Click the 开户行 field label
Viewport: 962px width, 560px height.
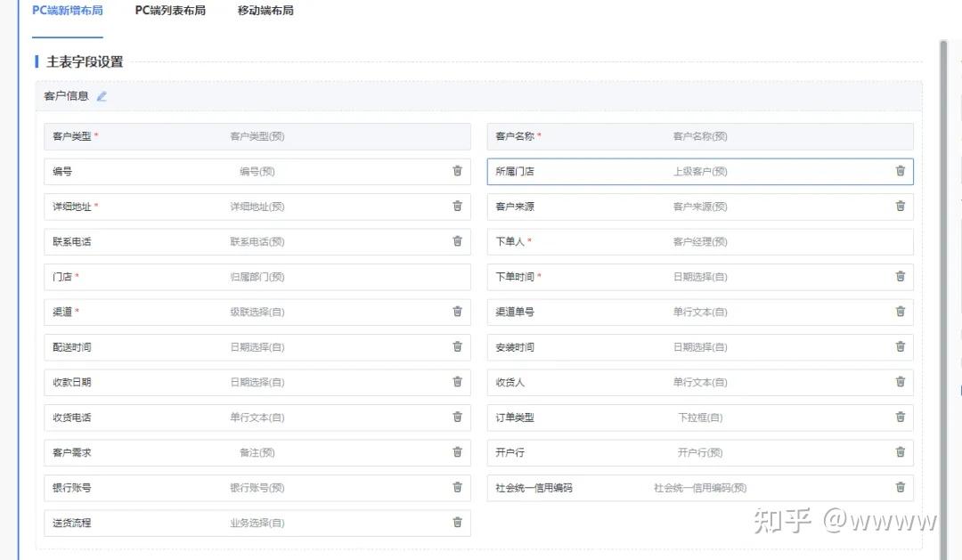[510, 452]
